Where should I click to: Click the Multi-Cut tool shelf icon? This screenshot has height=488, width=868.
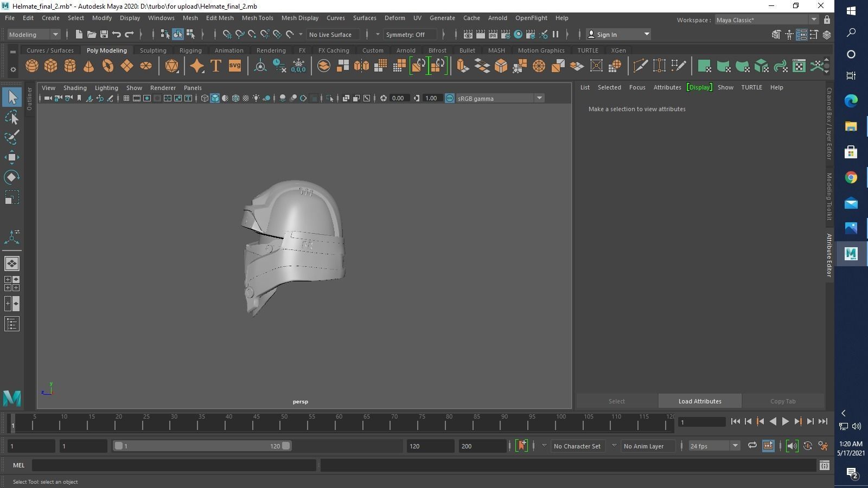pyautogui.click(x=640, y=66)
